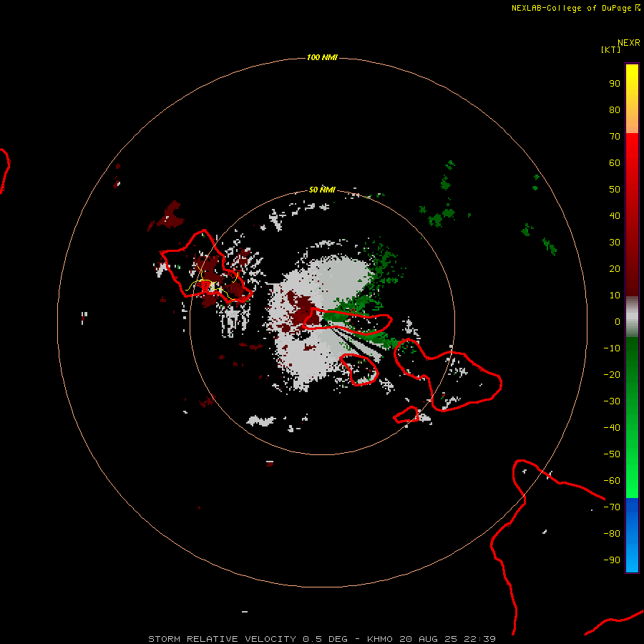Click the -60 value on the velocity scale
Viewport: 644px width, 644px height.
[x=612, y=481]
